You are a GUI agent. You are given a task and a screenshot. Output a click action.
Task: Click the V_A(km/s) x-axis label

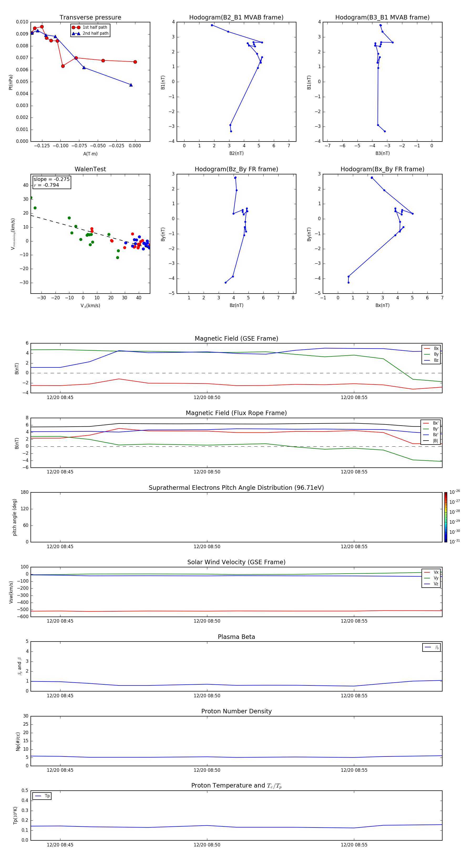(x=90, y=306)
